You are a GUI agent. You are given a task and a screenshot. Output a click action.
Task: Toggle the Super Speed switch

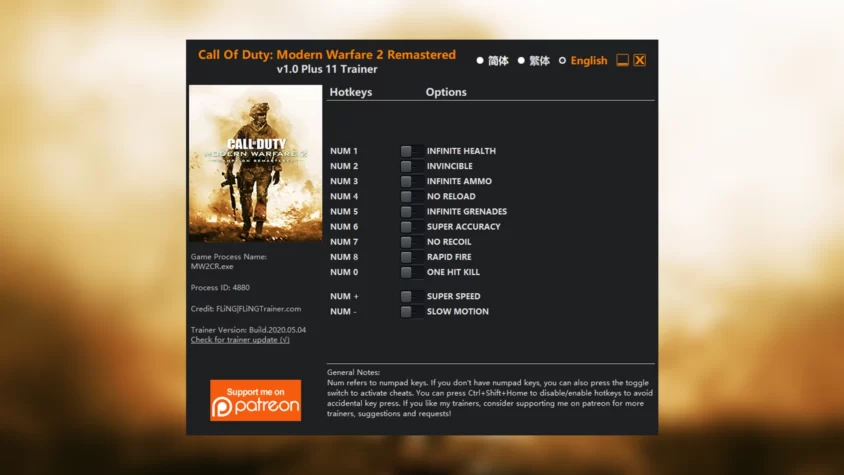pyautogui.click(x=412, y=296)
